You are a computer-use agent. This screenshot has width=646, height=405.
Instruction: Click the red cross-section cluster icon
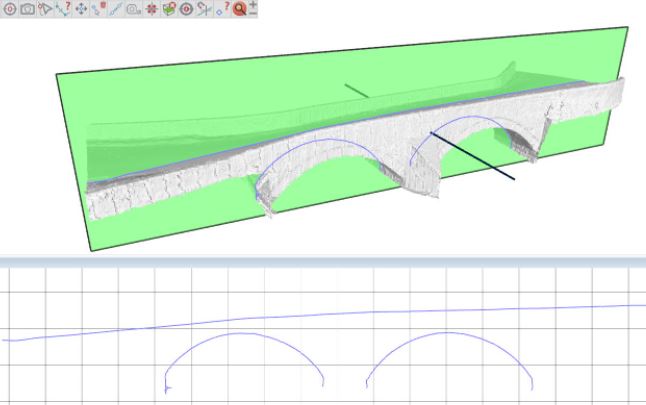click(152, 9)
